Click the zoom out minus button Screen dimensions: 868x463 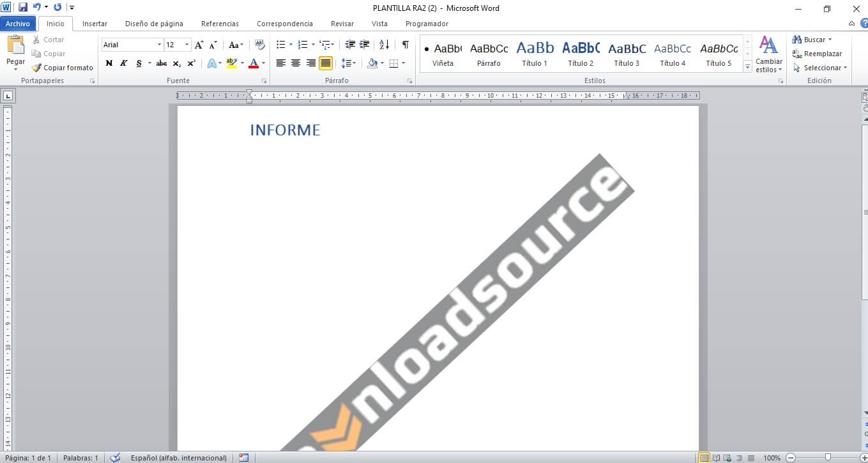click(791, 458)
